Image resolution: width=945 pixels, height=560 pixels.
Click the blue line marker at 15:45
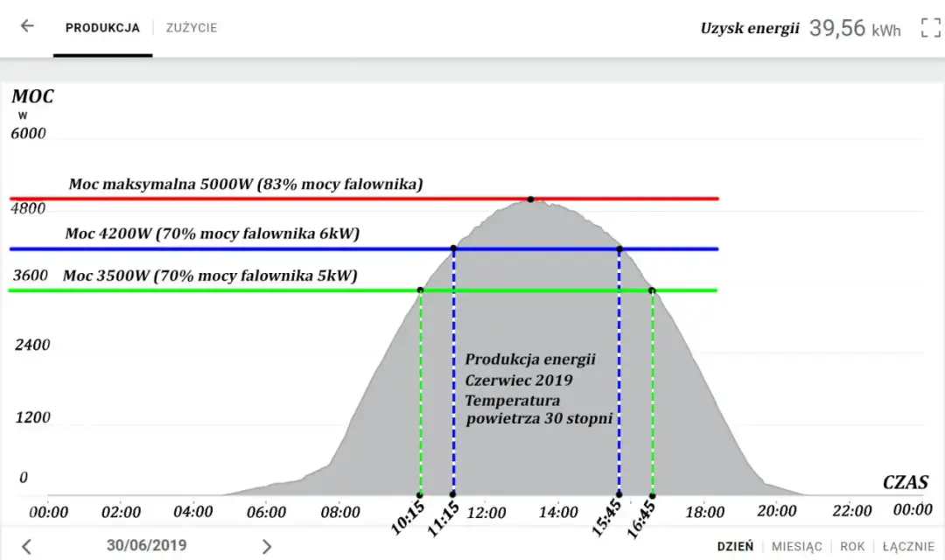pyautogui.click(x=619, y=249)
